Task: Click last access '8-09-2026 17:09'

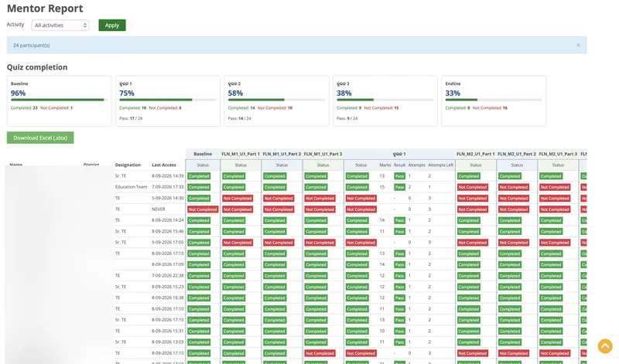Action: click(167, 264)
